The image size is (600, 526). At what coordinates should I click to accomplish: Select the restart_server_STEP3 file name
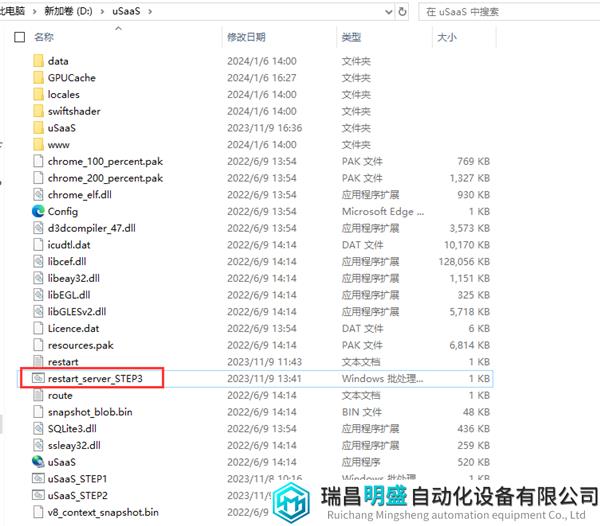click(x=95, y=379)
